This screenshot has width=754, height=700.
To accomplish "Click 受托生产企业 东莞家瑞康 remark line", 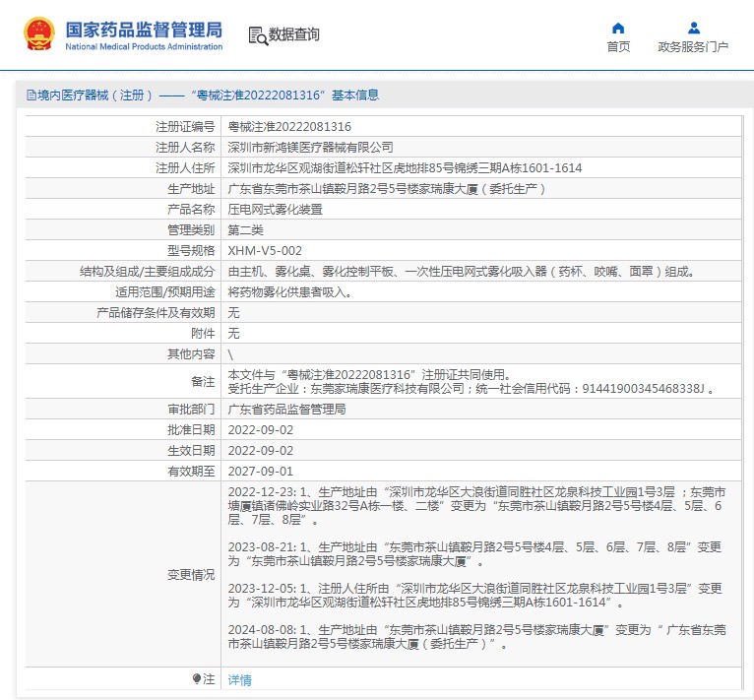I will 471,388.
